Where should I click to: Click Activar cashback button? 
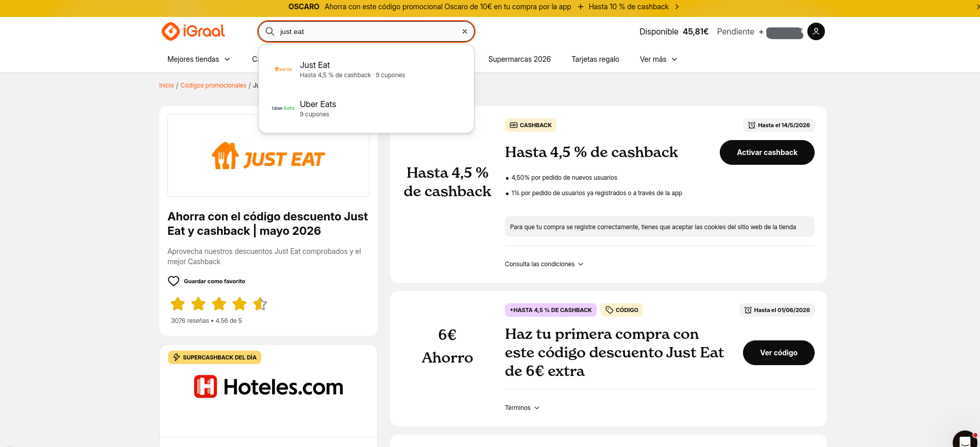point(767,152)
